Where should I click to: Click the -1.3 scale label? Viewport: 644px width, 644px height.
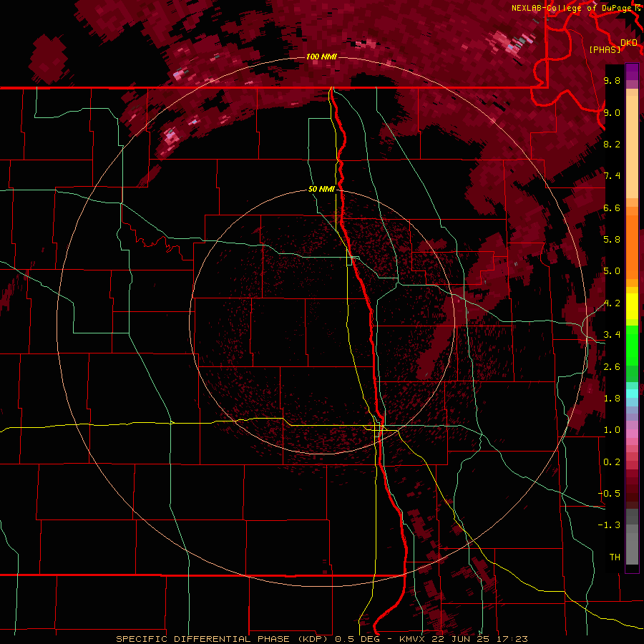(x=610, y=525)
